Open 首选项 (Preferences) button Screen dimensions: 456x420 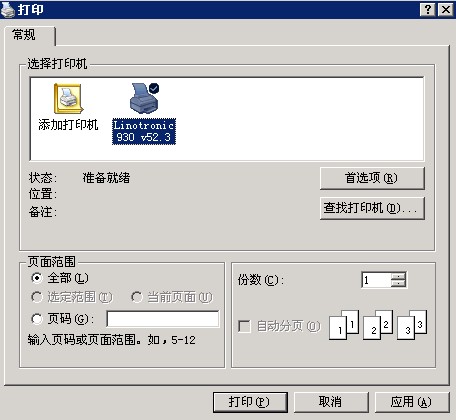pos(372,178)
